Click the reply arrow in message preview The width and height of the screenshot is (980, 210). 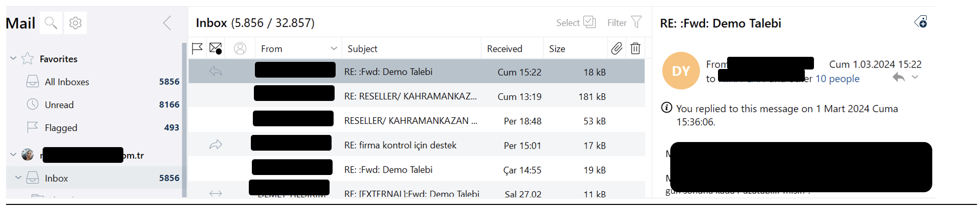pos(898,78)
